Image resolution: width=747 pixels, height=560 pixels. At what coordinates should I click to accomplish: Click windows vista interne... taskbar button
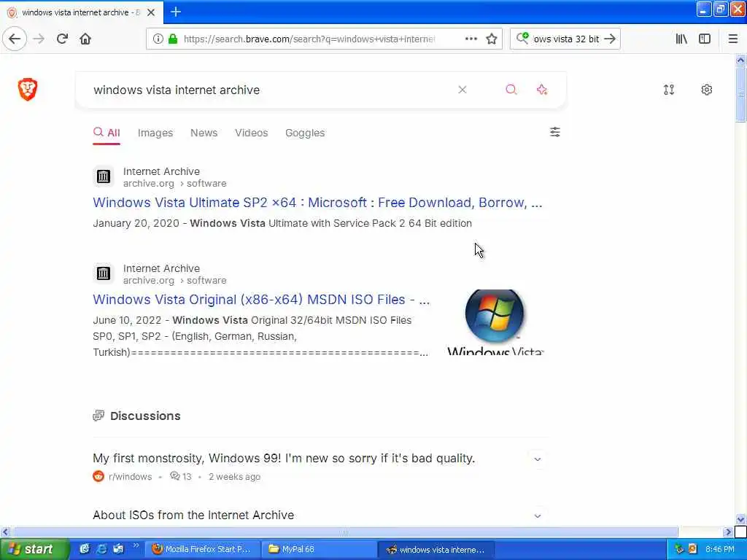pos(436,550)
